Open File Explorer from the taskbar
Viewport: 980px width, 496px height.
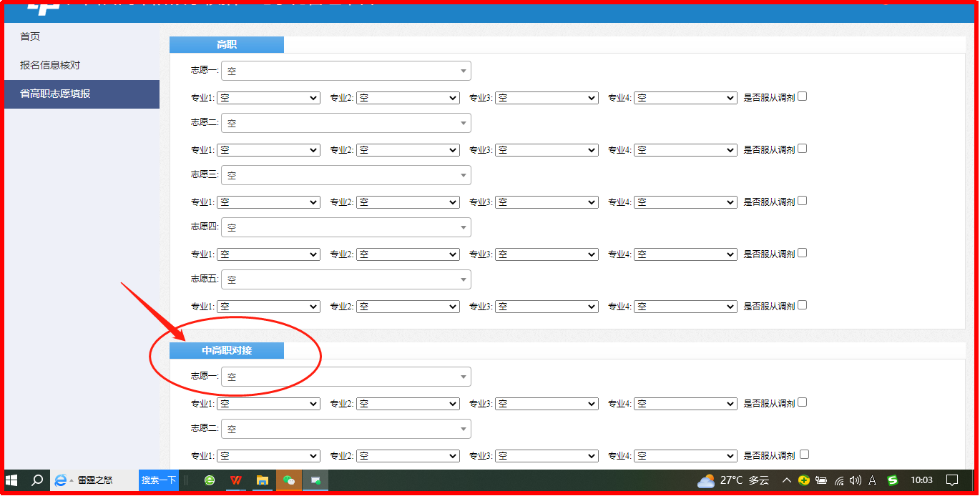point(263,480)
